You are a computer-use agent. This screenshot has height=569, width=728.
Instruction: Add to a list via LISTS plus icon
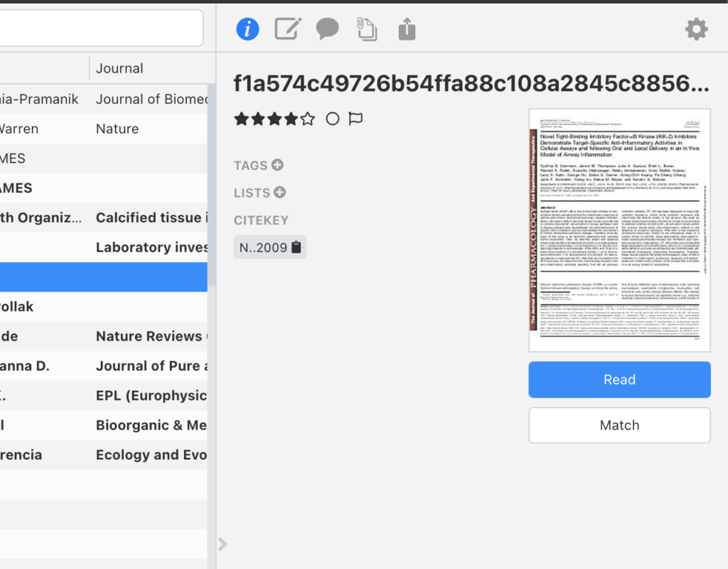point(279,192)
